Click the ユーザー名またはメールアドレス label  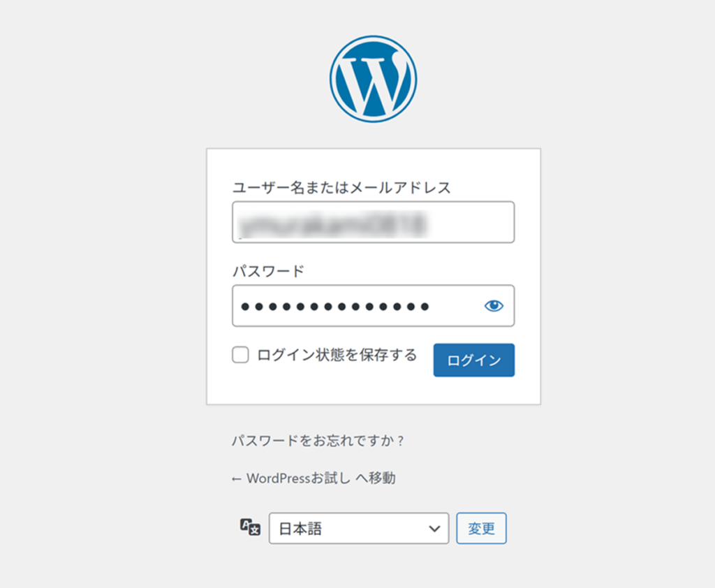coord(341,187)
